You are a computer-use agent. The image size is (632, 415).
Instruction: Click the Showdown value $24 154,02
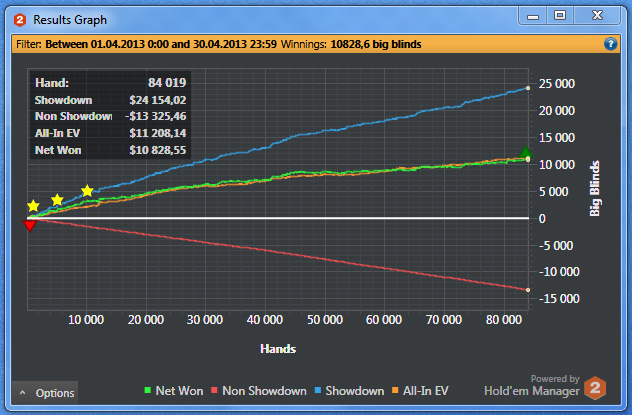pos(158,100)
